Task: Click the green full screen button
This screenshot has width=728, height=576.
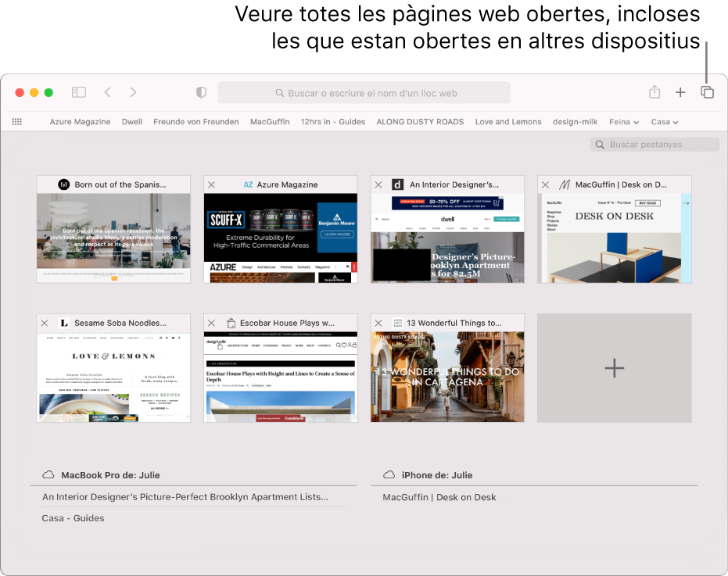Action: [x=48, y=92]
